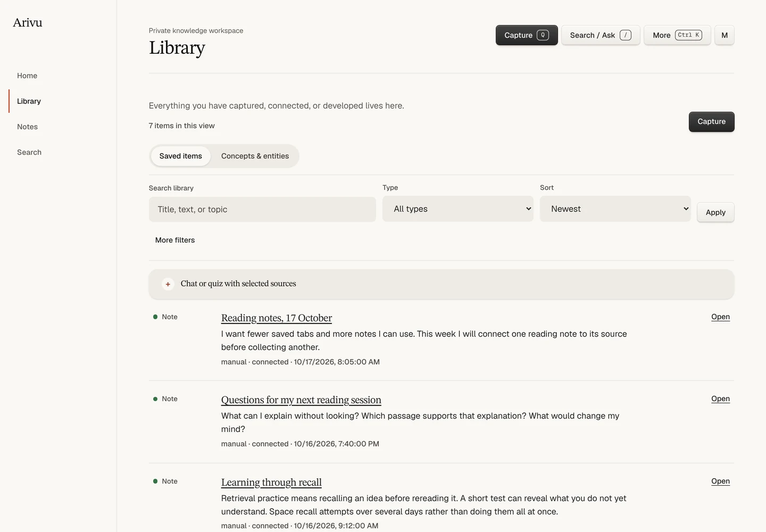Viewport: 766px width, 532px height.
Task: Open Notes in the sidebar
Action: (x=27, y=127)
